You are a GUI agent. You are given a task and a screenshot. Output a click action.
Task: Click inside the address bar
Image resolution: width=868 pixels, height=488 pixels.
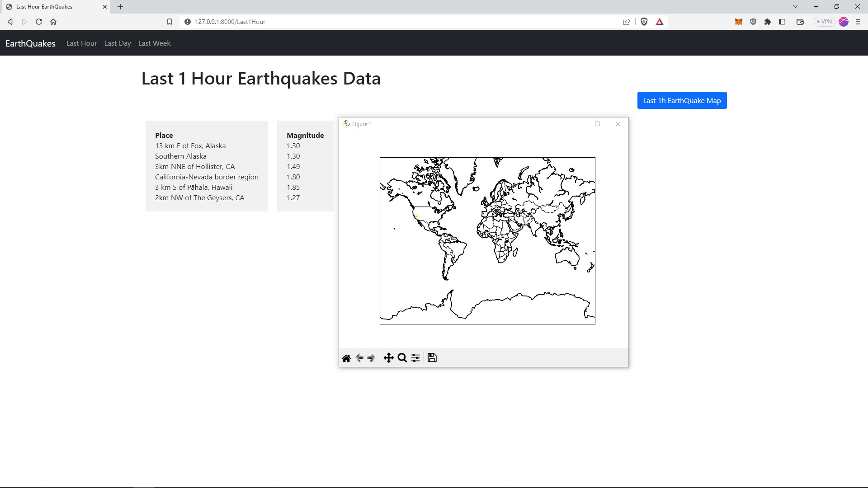(316, 21)
